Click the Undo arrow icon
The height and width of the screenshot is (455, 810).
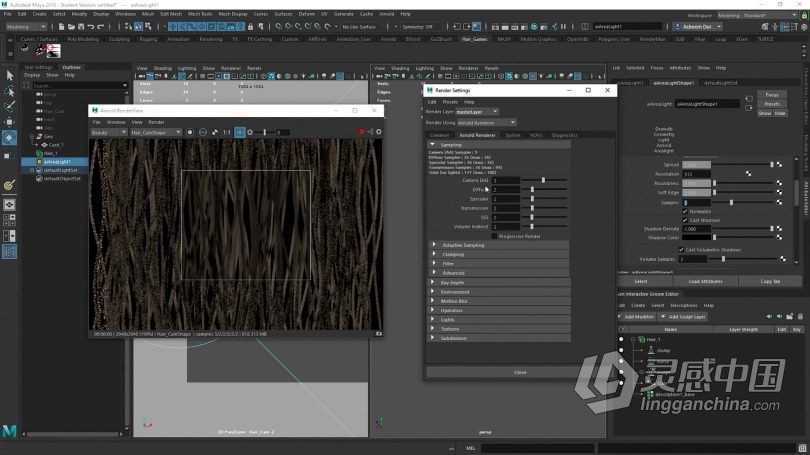91,26
